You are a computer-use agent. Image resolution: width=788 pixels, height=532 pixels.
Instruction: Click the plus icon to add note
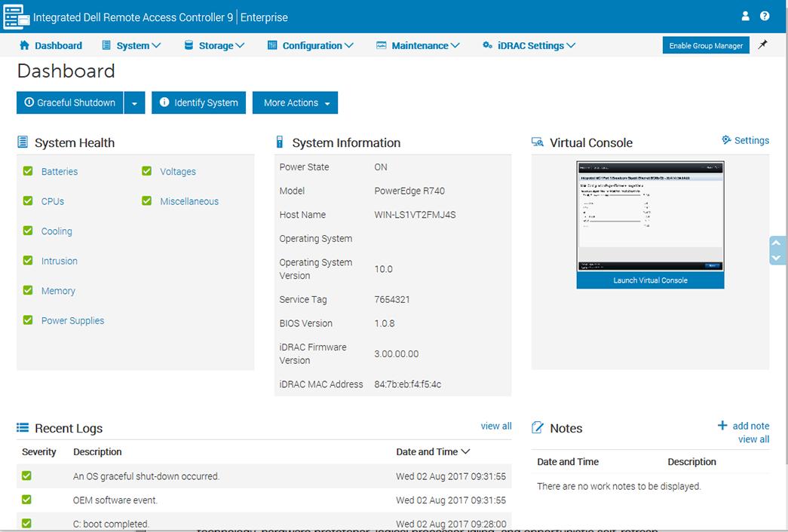click(x=722, y=426)
